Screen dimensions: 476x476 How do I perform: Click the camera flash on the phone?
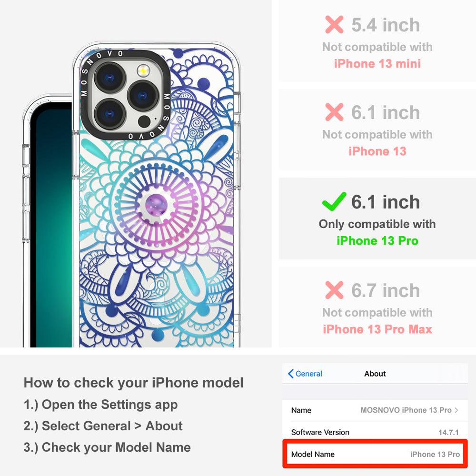coord(143,71)
